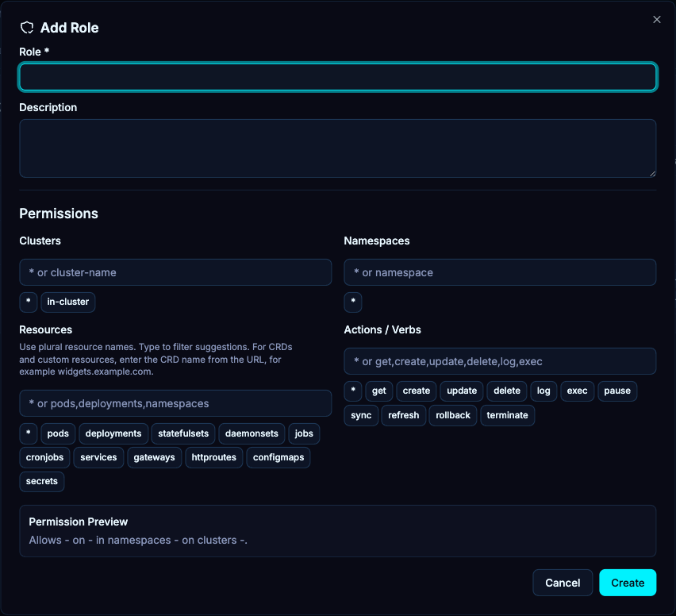The height and width of the screenshot is (616, 676).
Task: Add the configmaps resource chip
Action: pos(278,457)
